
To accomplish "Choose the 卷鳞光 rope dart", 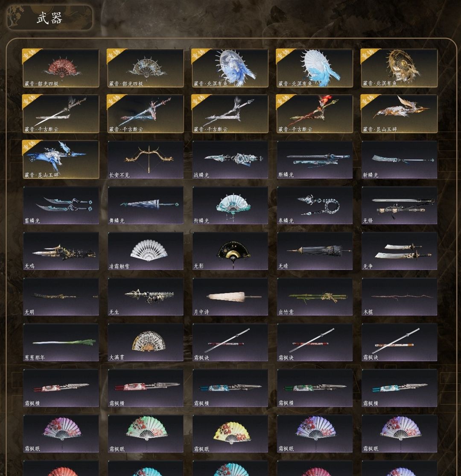I will point(315,205).
